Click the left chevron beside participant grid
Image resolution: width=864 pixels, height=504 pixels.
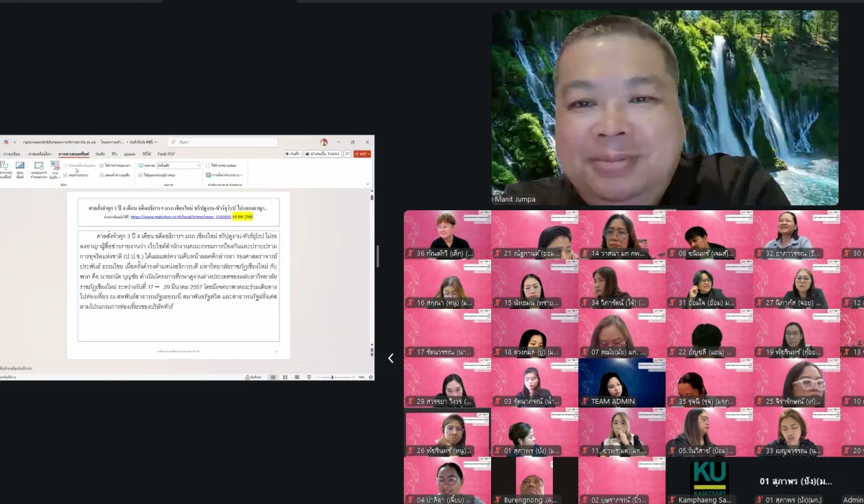(x=391, y=358)
